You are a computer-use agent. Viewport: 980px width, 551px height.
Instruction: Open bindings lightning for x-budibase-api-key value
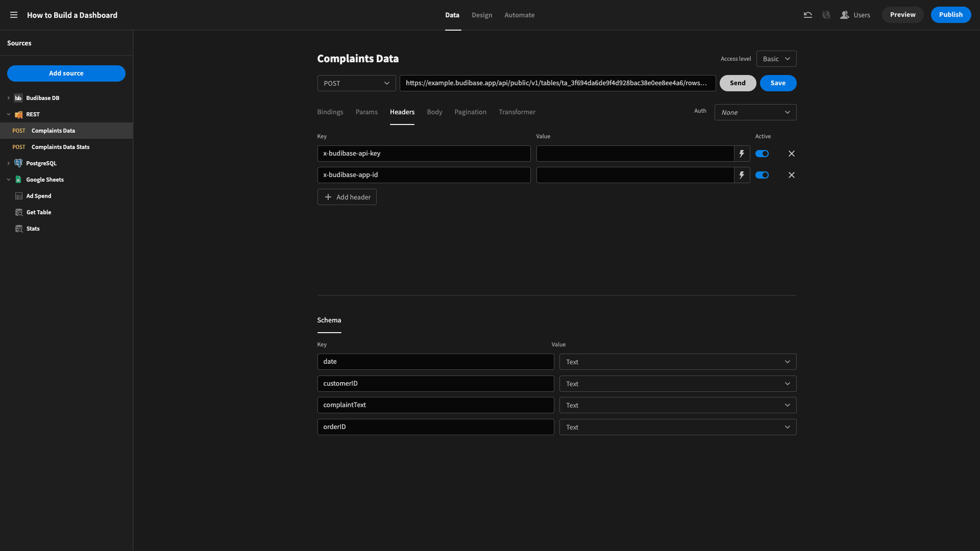point(742,154)
